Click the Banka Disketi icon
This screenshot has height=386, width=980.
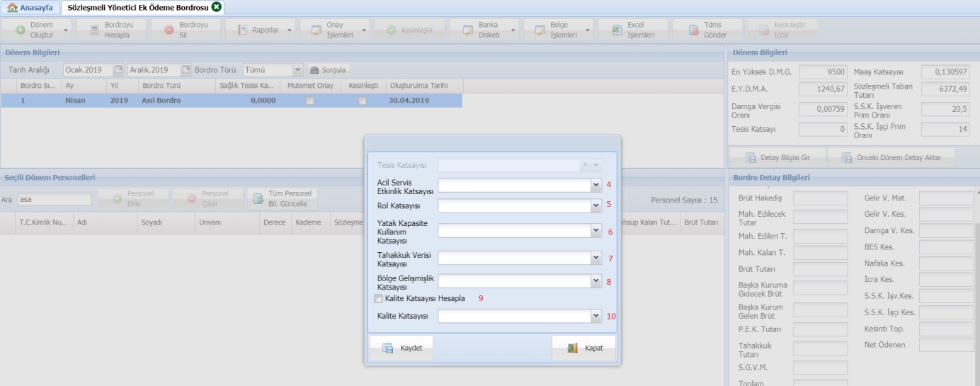(x=467, y=30)
